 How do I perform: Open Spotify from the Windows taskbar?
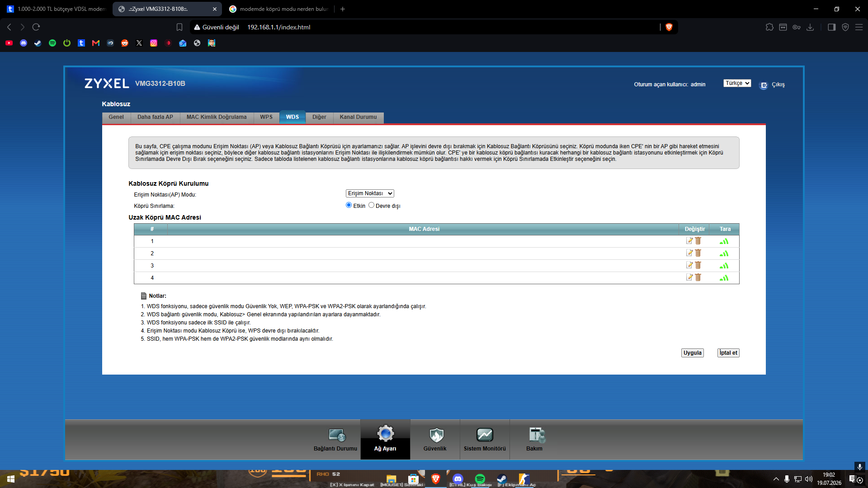480,479
